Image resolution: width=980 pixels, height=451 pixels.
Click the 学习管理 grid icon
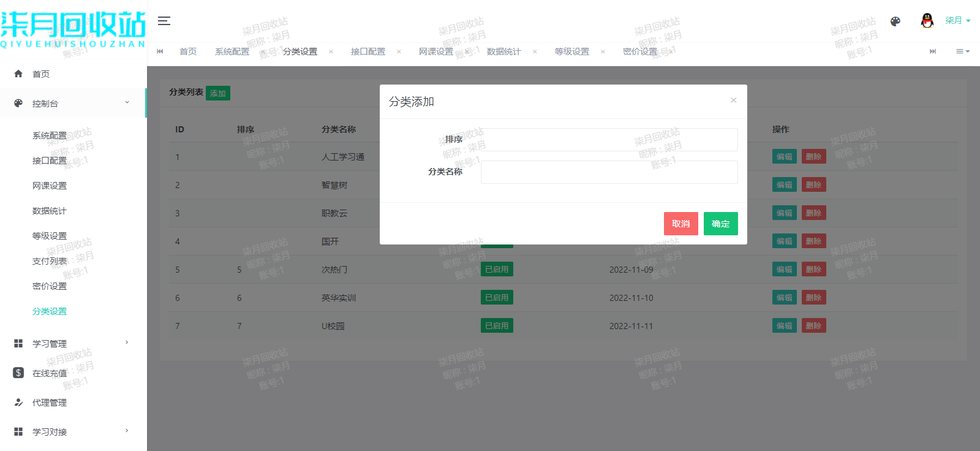[x=18, y=343]
